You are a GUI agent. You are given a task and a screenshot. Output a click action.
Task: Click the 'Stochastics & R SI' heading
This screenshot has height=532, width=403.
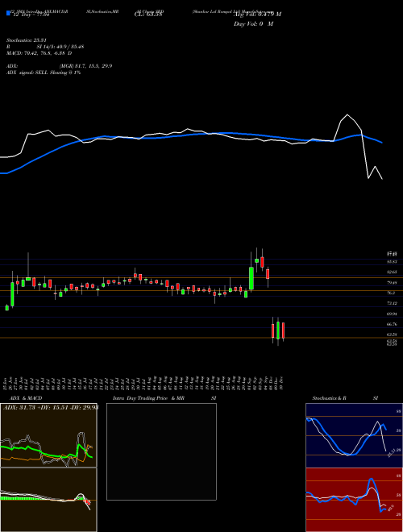click(345, 398)
